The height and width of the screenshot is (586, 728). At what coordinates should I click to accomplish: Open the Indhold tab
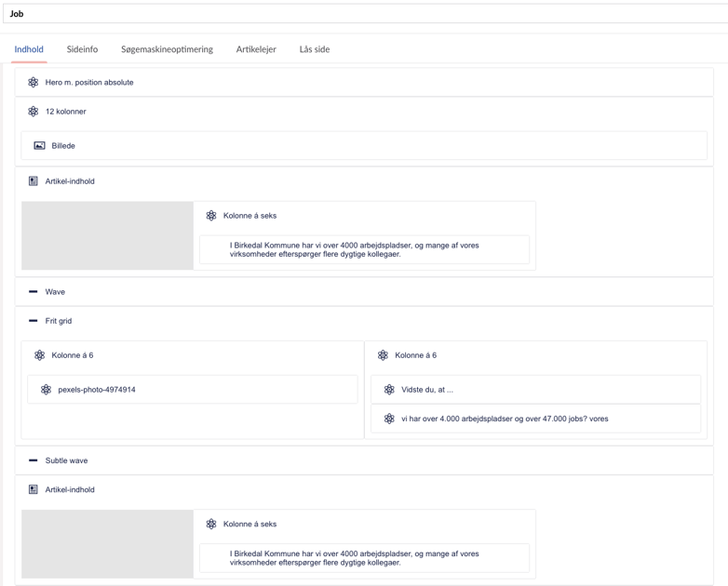pos(29,49)
